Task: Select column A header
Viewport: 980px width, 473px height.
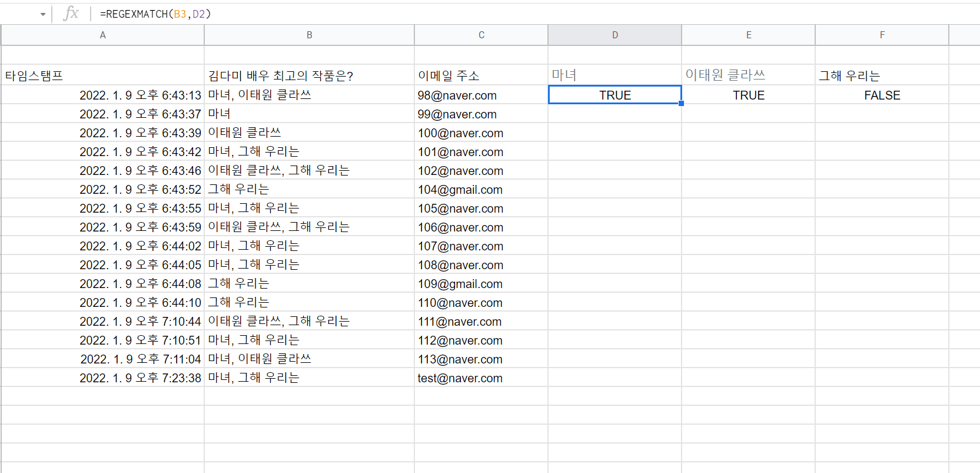Action: (x=102, y=35)
